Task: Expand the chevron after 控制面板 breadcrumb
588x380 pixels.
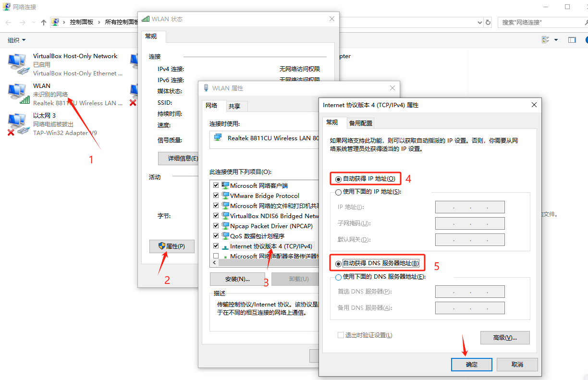Action: coord(99,22)
